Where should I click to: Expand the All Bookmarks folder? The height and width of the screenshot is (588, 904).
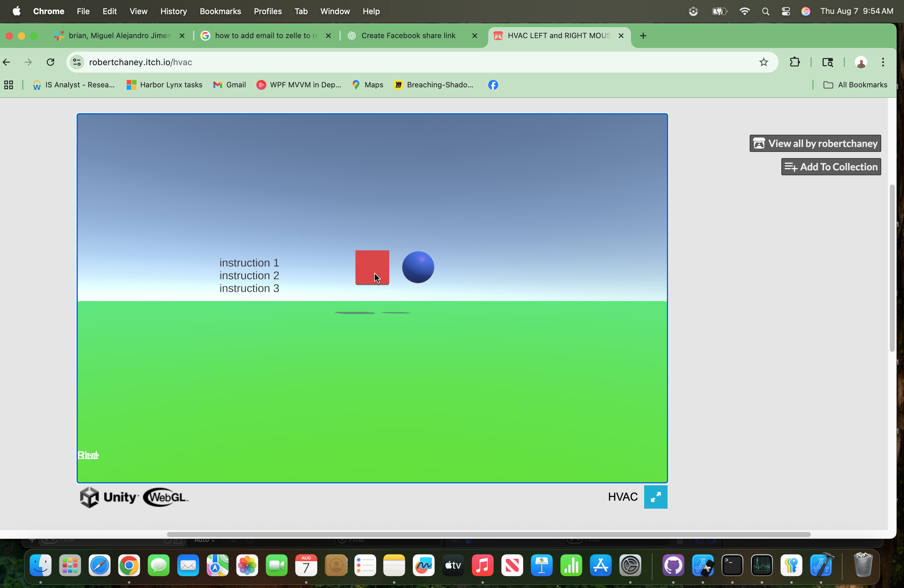coord(855,85)
